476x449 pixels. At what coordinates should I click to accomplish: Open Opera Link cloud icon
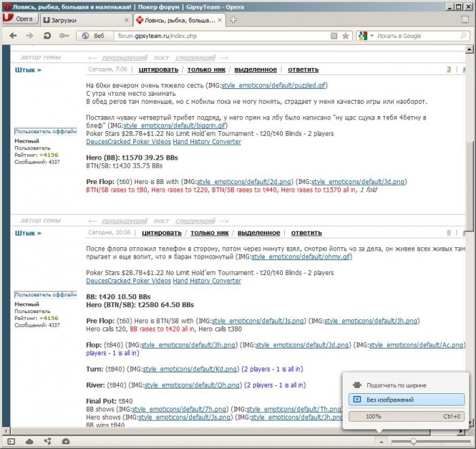pyautogui.click(x=29, y=442)
